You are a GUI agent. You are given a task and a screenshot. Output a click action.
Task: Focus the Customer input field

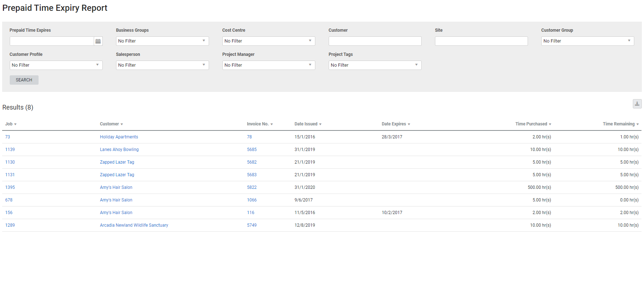(x=375, y=41)
